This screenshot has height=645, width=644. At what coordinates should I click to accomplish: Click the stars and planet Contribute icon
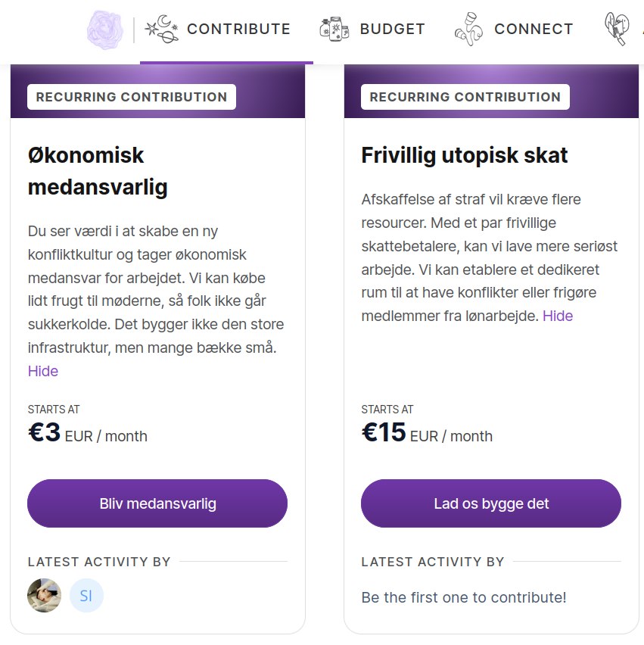pyautogui.click(x=161, y=30)
